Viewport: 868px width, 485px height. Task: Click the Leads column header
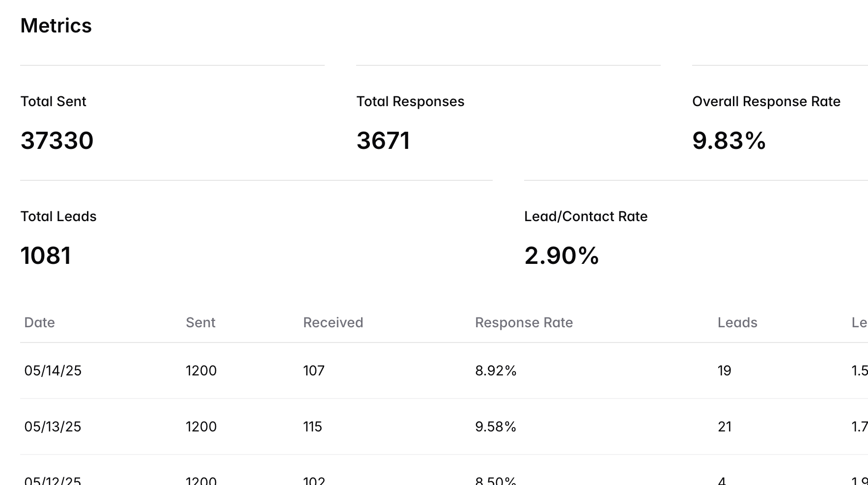[737, 322]
